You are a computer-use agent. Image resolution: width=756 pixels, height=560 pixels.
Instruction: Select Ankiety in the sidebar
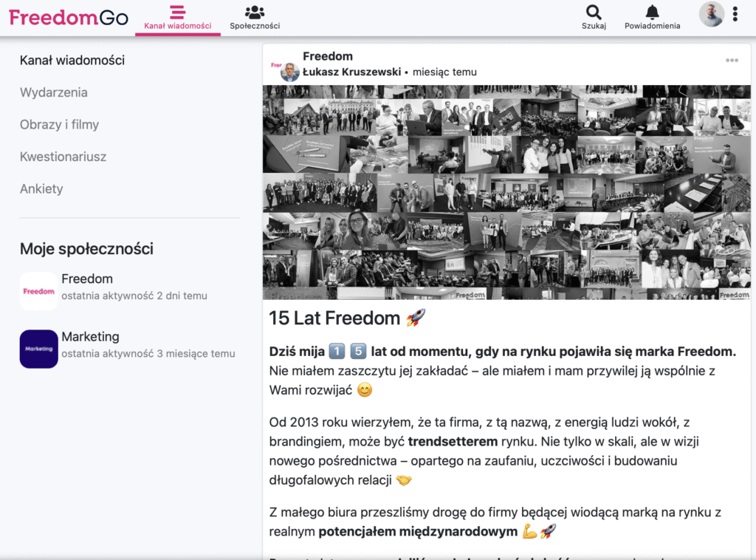[x=41, y=189]
